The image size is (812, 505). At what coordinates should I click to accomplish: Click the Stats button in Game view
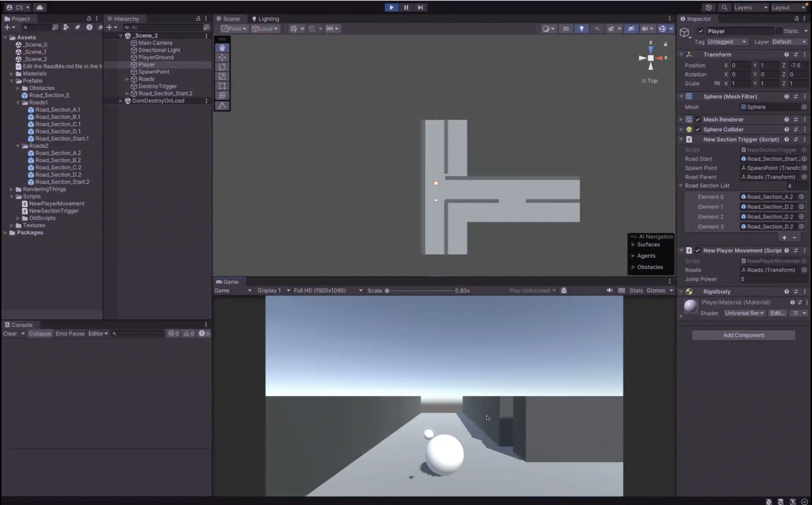click(636, 290)
